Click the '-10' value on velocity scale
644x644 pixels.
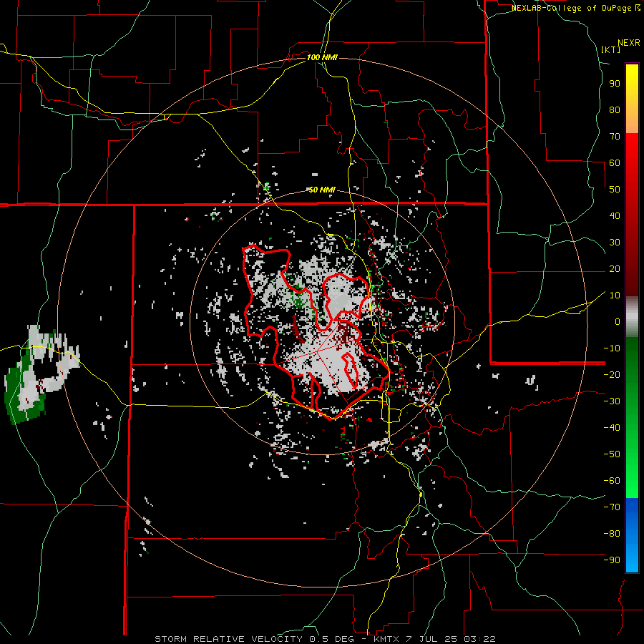612,348
